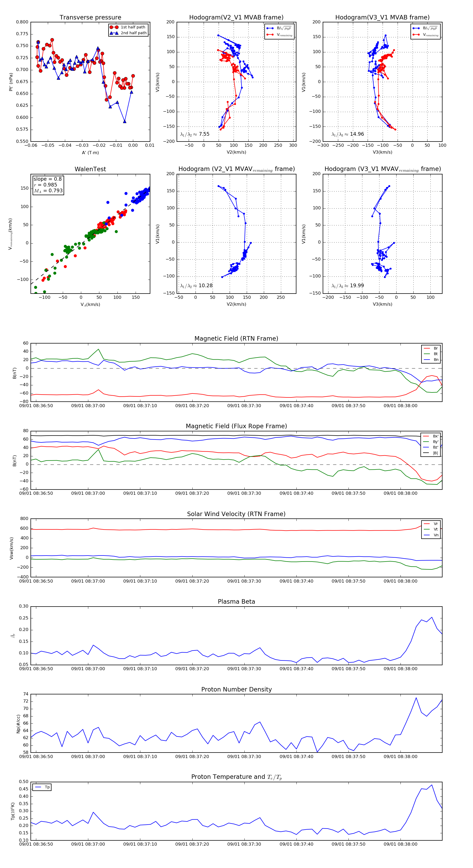Select the '1st half path' legend entry
Screen dimensions: 473x868
point(128,27)
